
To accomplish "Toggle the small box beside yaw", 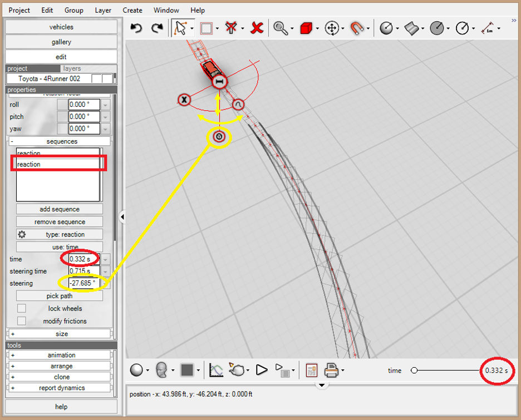I will point(62,129).
